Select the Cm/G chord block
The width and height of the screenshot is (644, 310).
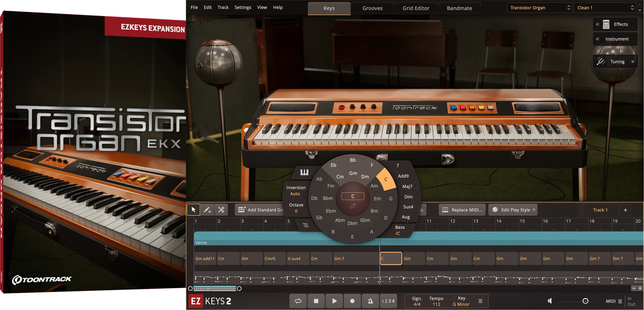(x=274, y=259)
